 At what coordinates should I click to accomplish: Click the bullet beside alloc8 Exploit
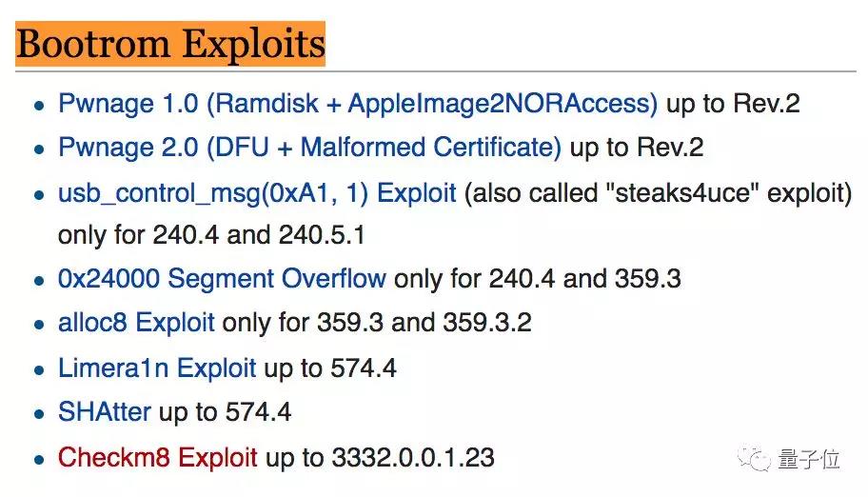click(x=39, y=325)
